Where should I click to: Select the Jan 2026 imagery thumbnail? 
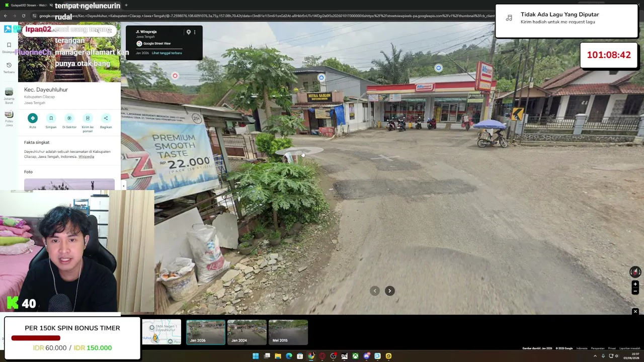(206, 332)
